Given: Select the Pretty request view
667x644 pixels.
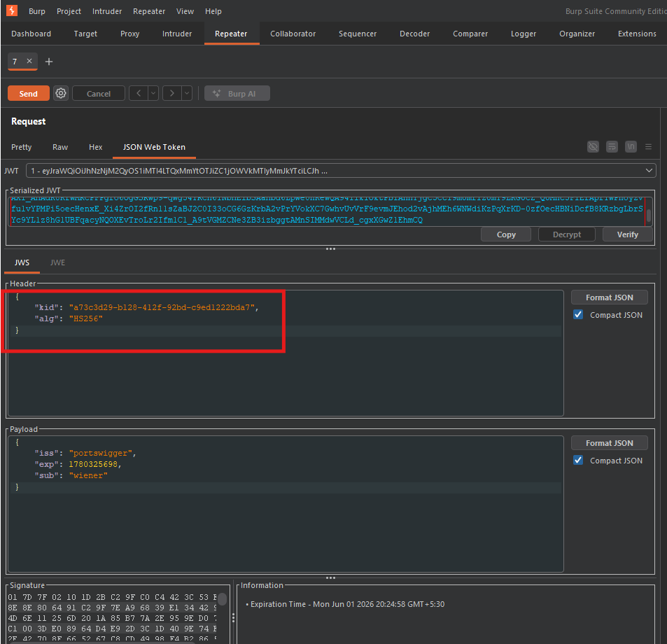Looking at the screenshot, I should pyautogui.click(x=21, y=147).
